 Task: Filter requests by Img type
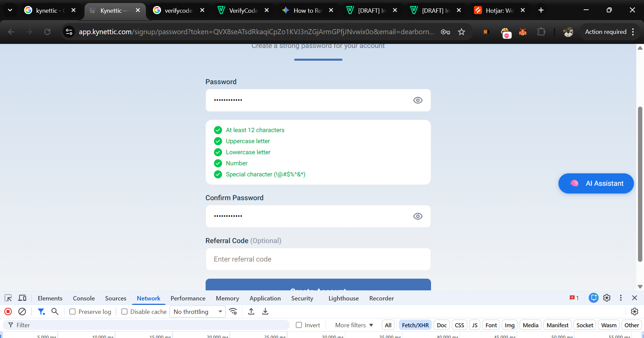coord(509,325)
